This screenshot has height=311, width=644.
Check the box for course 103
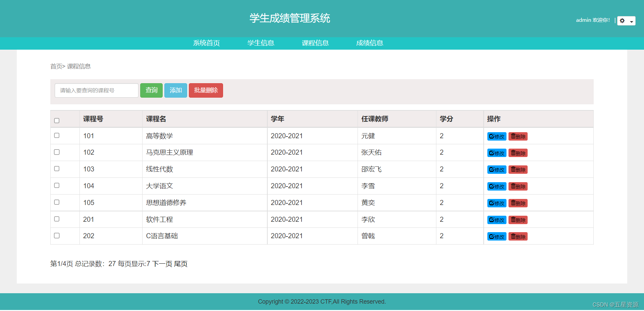57,169
